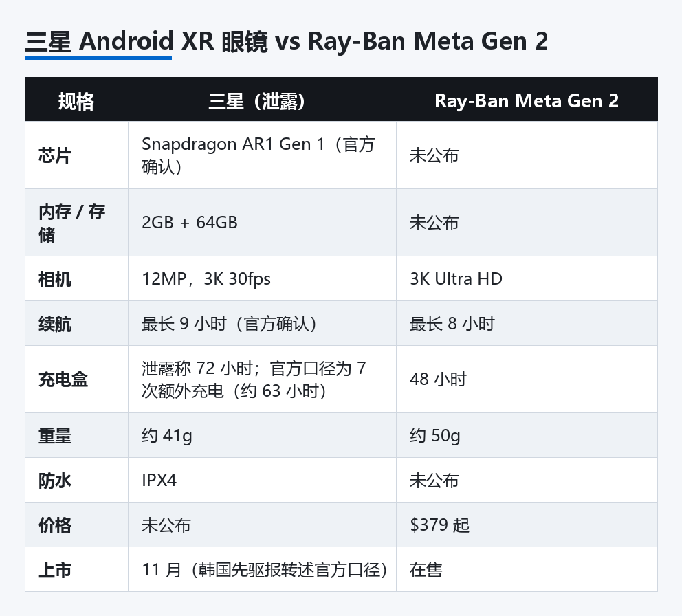The image size is (682, 616).
Task: Click the 2GB + 64GB cell
Action: (262, 223)
